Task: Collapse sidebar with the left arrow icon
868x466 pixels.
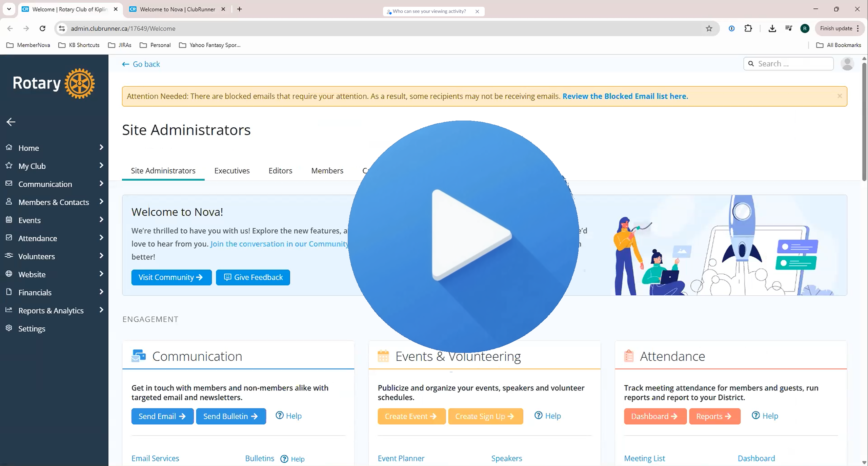Action: click(11, 122)
